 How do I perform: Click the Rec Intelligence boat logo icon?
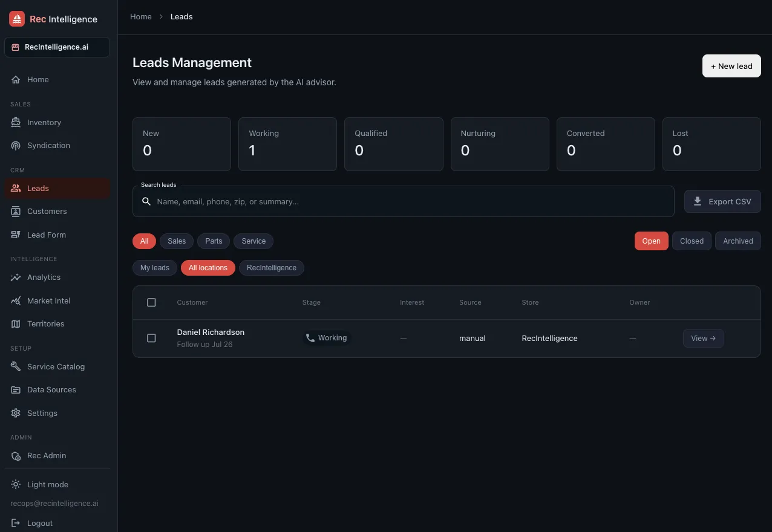tap(17, 19)
